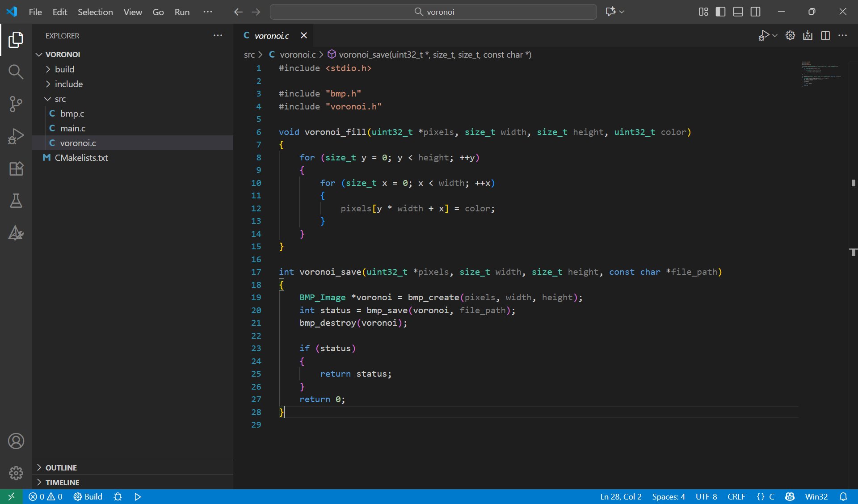Select the voronoi.c editor tab

(271, 36)
